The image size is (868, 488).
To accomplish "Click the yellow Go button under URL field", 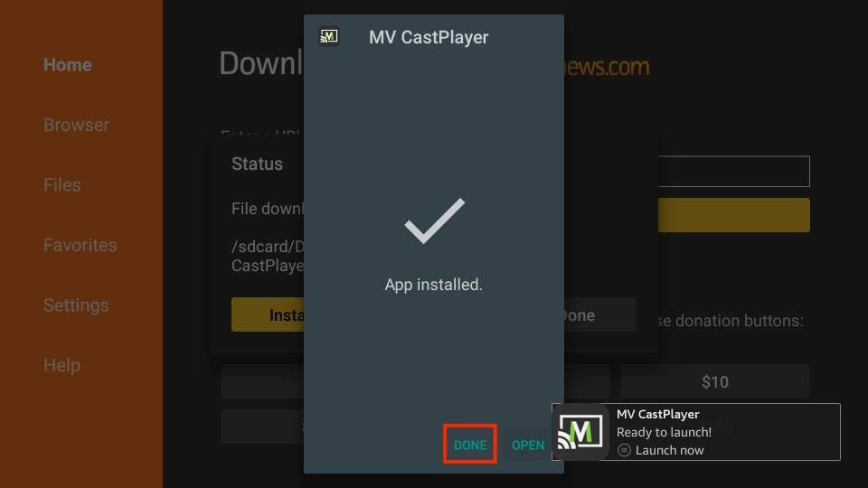I will (733, 215).
